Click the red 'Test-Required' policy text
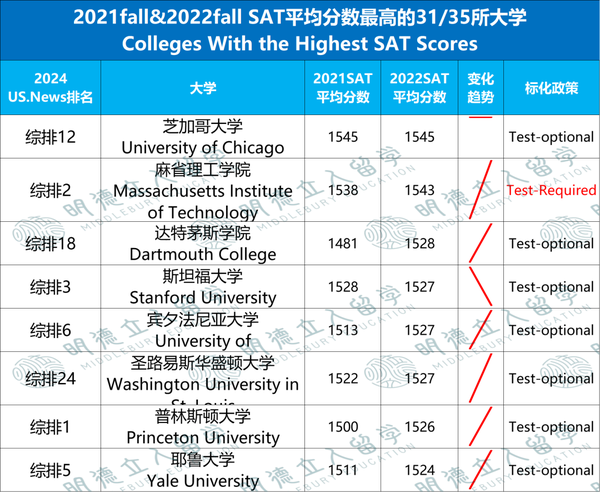600x492 pixels. tap(551, 190)
